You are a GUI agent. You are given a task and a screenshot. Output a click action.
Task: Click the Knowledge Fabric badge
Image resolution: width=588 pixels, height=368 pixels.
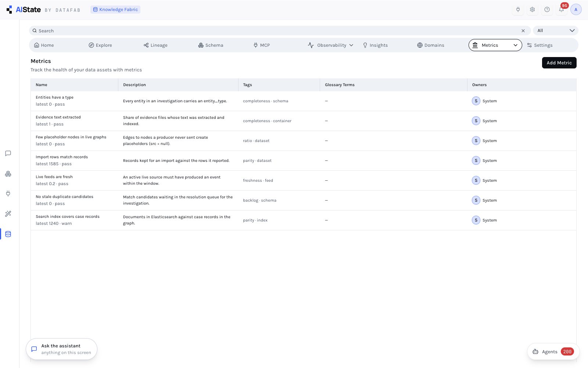(x=115, y=10)
